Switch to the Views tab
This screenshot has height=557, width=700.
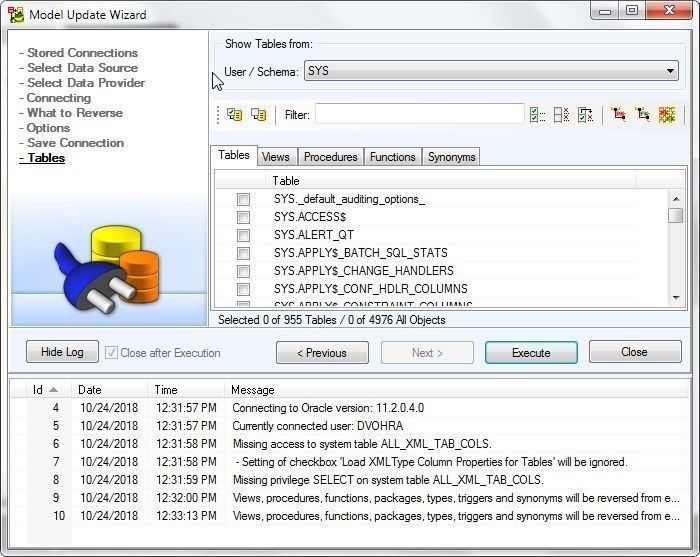click(x=275, y=157)
